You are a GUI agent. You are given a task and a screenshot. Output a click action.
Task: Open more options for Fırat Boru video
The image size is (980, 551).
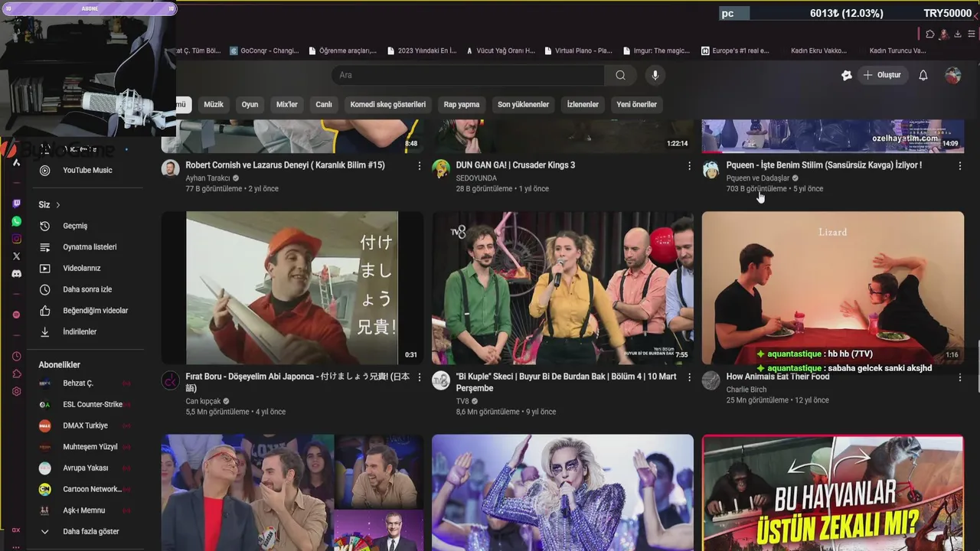[x=419, y=377]
